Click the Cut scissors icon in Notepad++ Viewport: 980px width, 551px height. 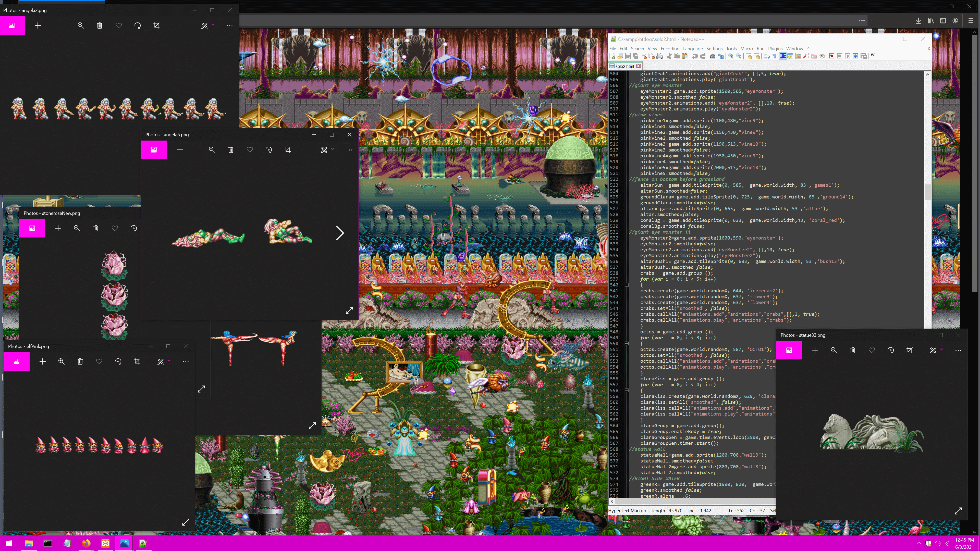pyautogui.click(x=669, y=56)
